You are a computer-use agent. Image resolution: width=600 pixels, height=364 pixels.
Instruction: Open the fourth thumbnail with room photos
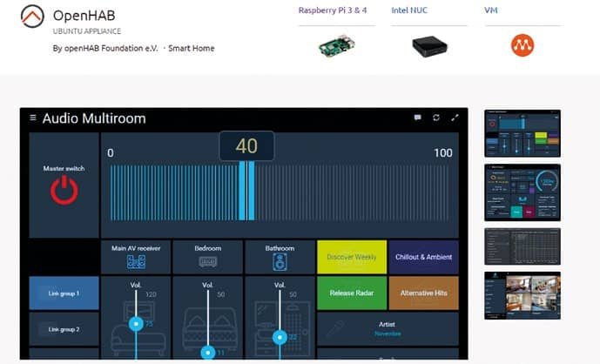click(522, 295)
